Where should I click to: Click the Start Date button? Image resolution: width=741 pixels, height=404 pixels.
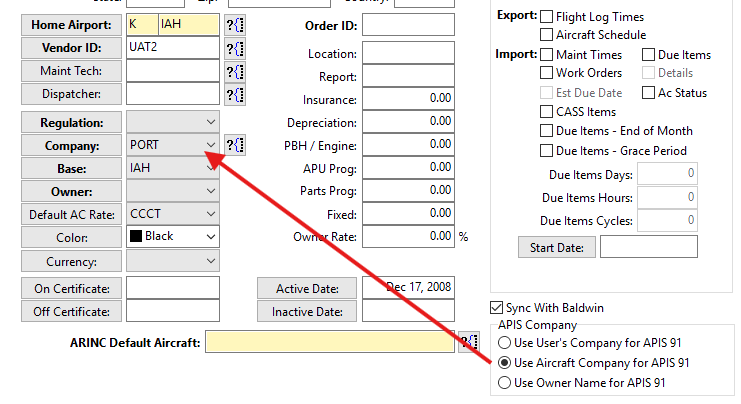(557, 247)
